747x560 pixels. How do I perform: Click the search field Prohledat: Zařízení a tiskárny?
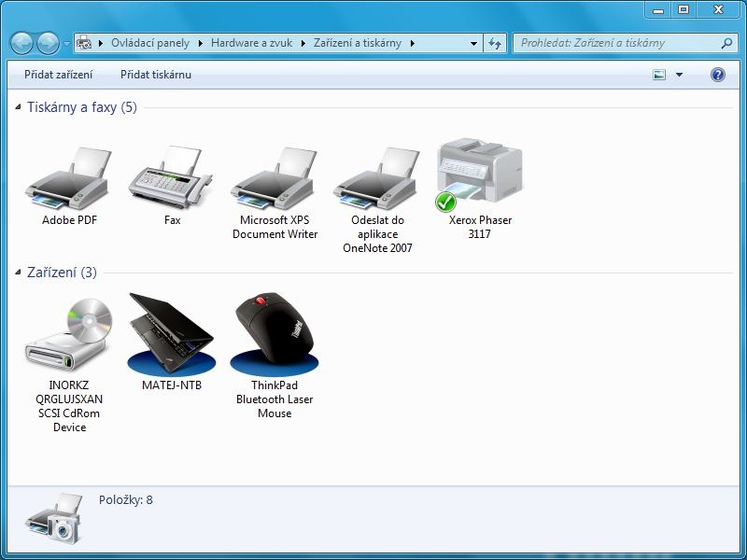tap(616, 44)
